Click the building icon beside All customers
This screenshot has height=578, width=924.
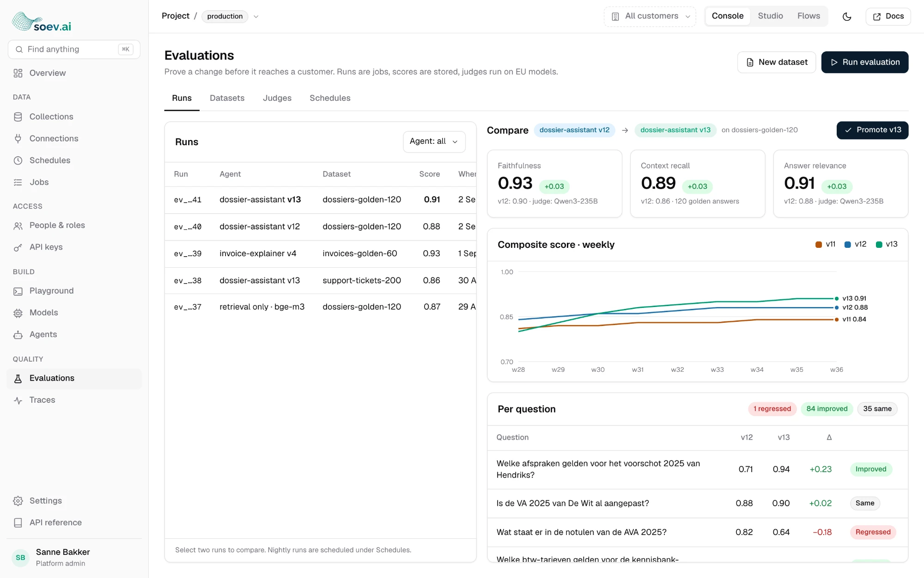pos(615,17)
